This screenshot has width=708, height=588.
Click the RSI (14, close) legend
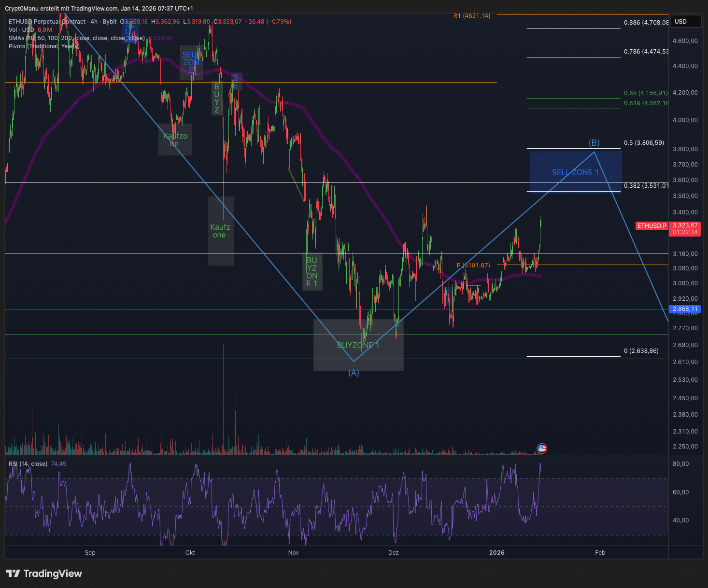[28, 464]
